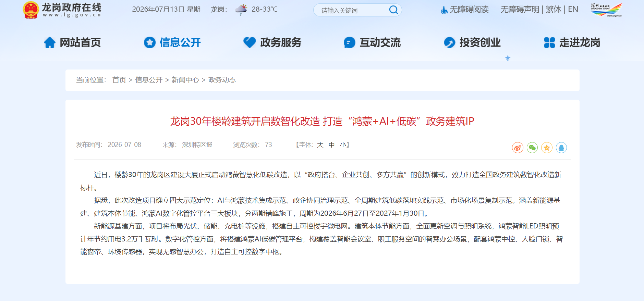Click the 新闻中心 breadcrumb link

[185, 80]
